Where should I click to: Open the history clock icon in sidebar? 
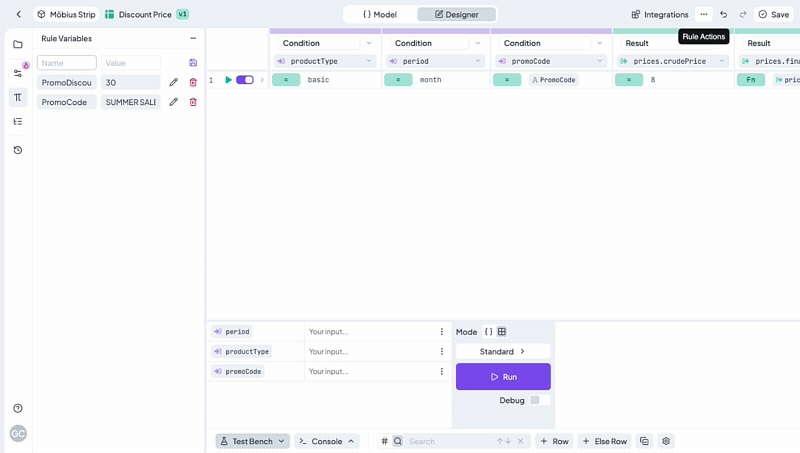click(x=18, y=150)
